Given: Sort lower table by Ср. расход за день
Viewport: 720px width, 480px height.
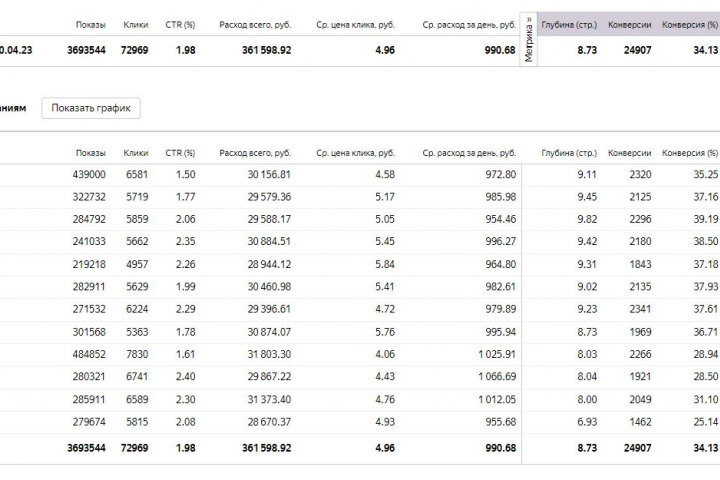Looking at the screenshot, I should click(x=469, y=153).
